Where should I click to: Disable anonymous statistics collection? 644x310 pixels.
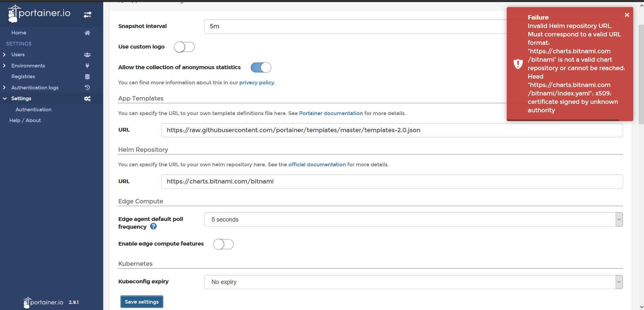(x=260, y=67)
